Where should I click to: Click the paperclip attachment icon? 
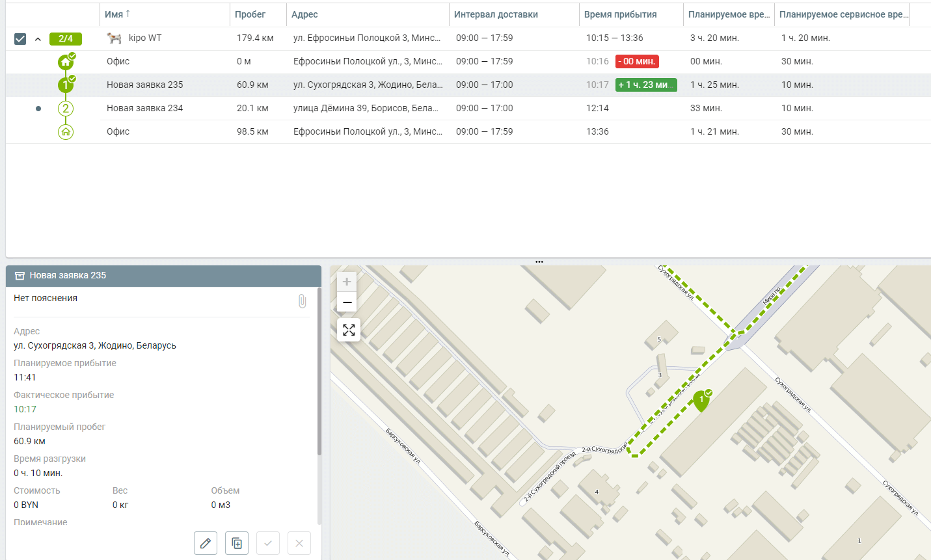pos(302,300)
